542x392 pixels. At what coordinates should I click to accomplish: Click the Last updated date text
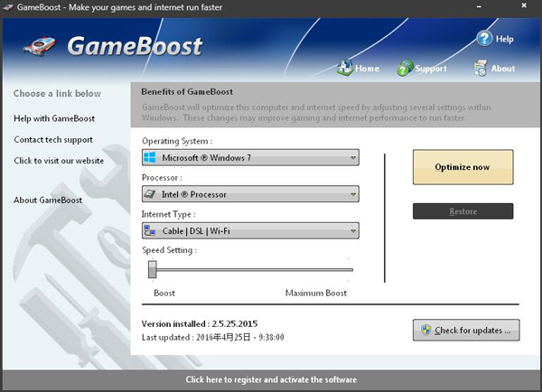coord(212,338)
